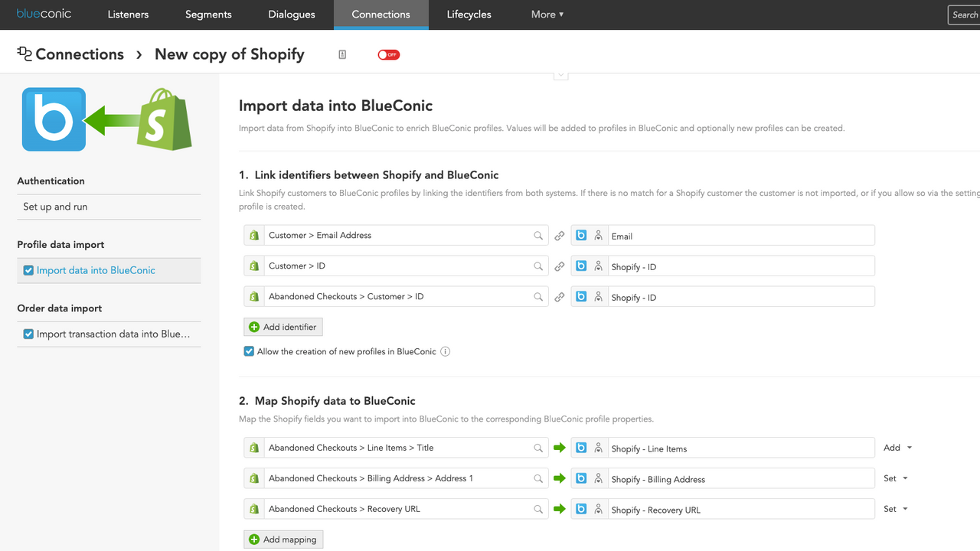Search icon in Billing Address > Address 1 field
The image size is (980, 551).
click(x=538, y=479)
